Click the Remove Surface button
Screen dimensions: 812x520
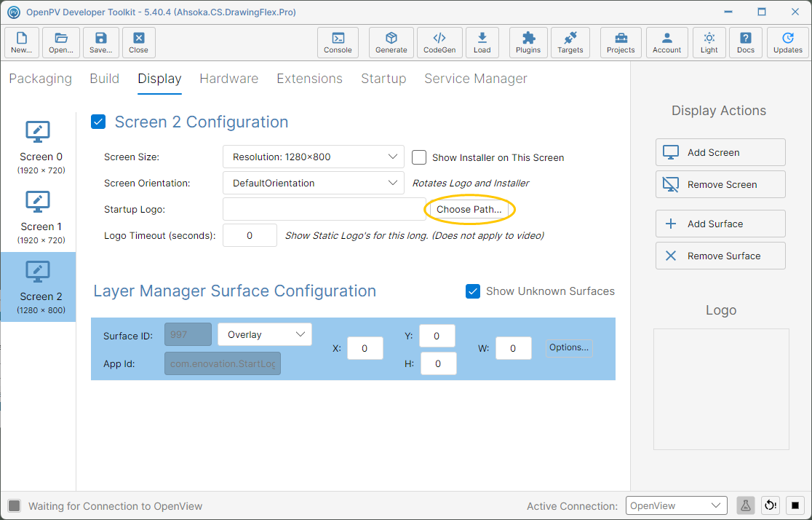click(x=720, y=256)
